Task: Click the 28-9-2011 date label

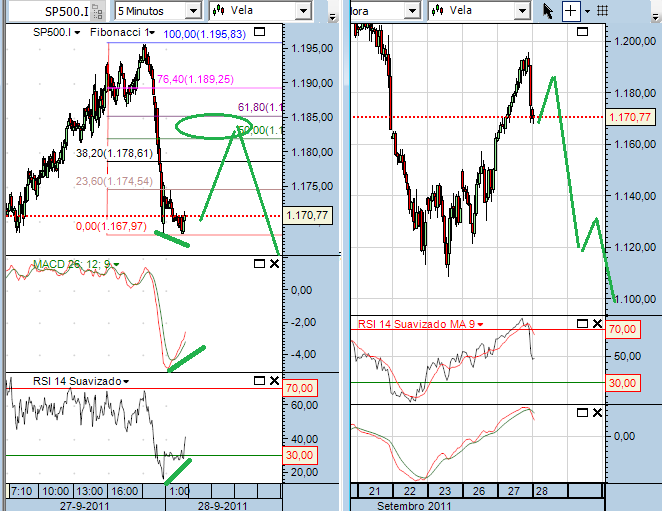Action: [x=223, y=506]
